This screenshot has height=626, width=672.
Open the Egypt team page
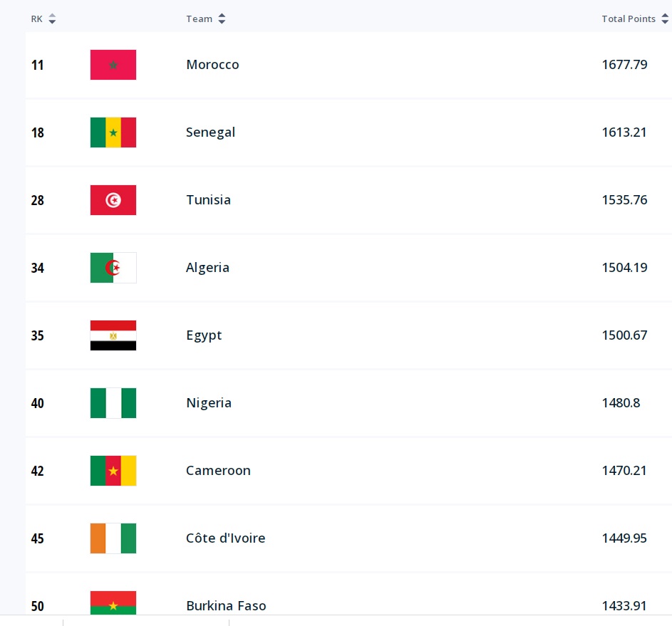pos(204,335)
